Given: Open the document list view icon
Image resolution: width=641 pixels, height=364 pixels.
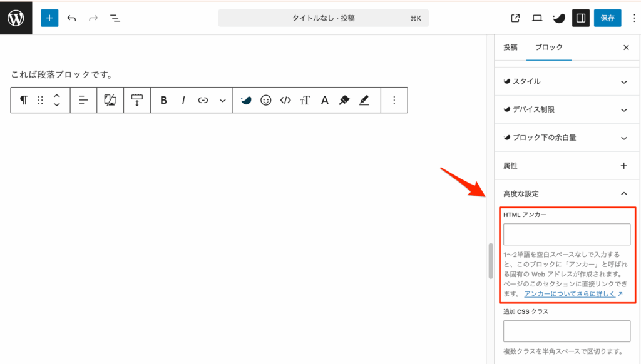Looking at the screenshot, I should tap(115, 18).
